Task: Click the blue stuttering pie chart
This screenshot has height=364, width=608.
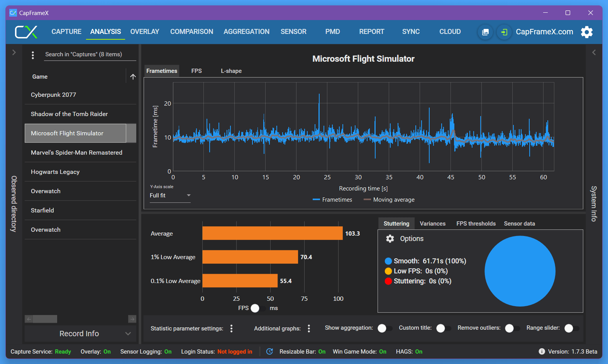Action: [x=520, y=271]
